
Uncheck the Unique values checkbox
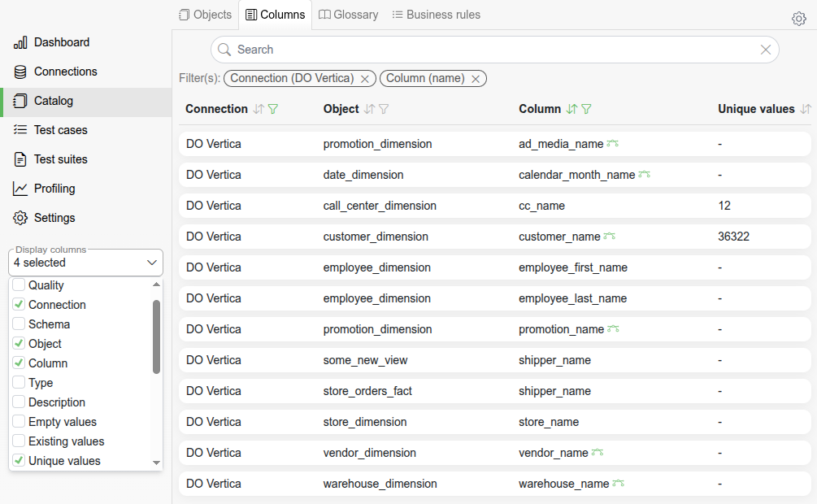(x=19, y=461)
